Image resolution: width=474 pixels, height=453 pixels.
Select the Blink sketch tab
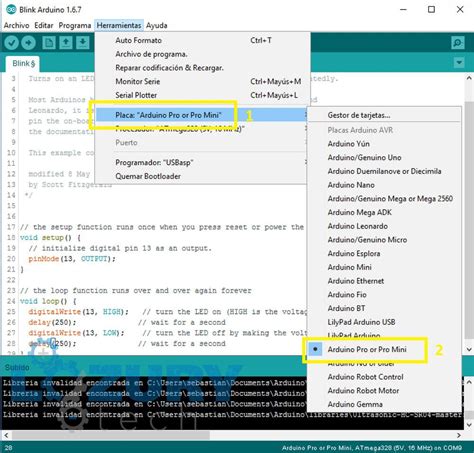pyautogui.click(x=23, y=63)
